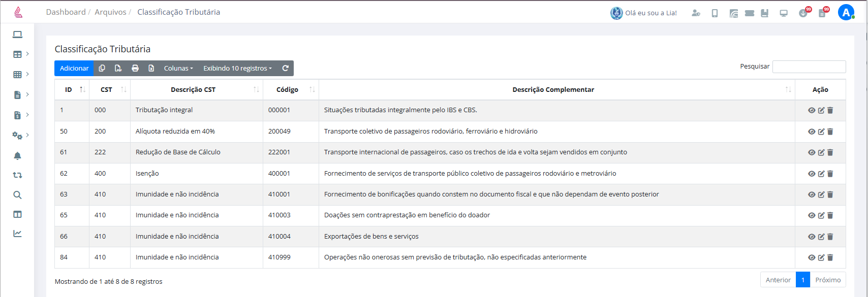The image size is (868, 297).
Task: Open the laptop icon in the sidebar
Action: pos(17,35)
